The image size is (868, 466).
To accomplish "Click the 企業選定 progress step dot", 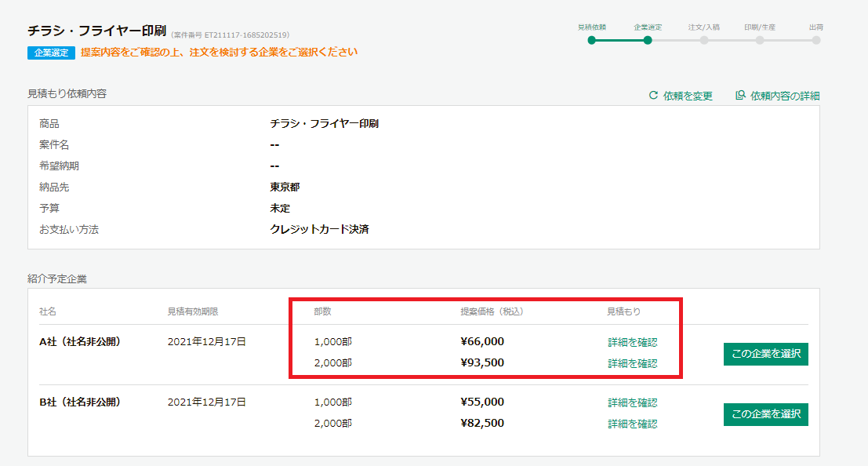I will (x=648, y=40).
